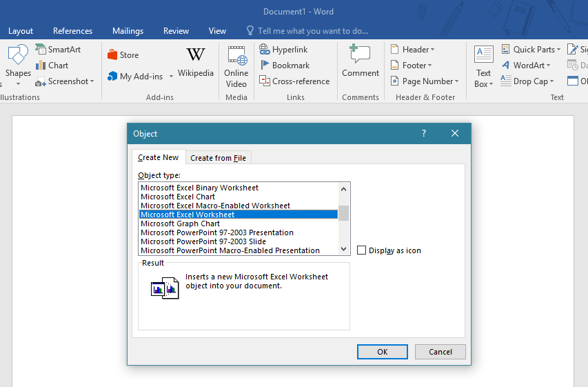588x387 pixels.
Task: Switch to the Mailings ribbon tab
Action: pyautogui.click(x=128, y=31)
